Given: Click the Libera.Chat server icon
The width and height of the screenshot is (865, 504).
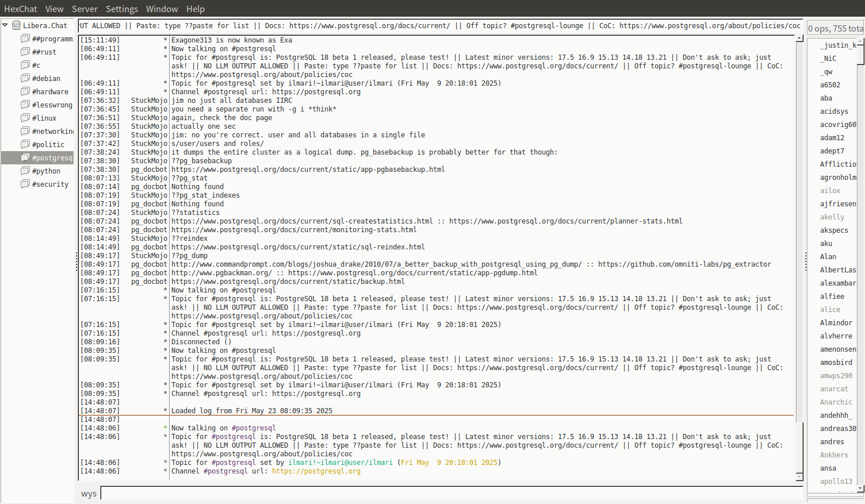Looking at the screenshot, I should pos(17,25).
